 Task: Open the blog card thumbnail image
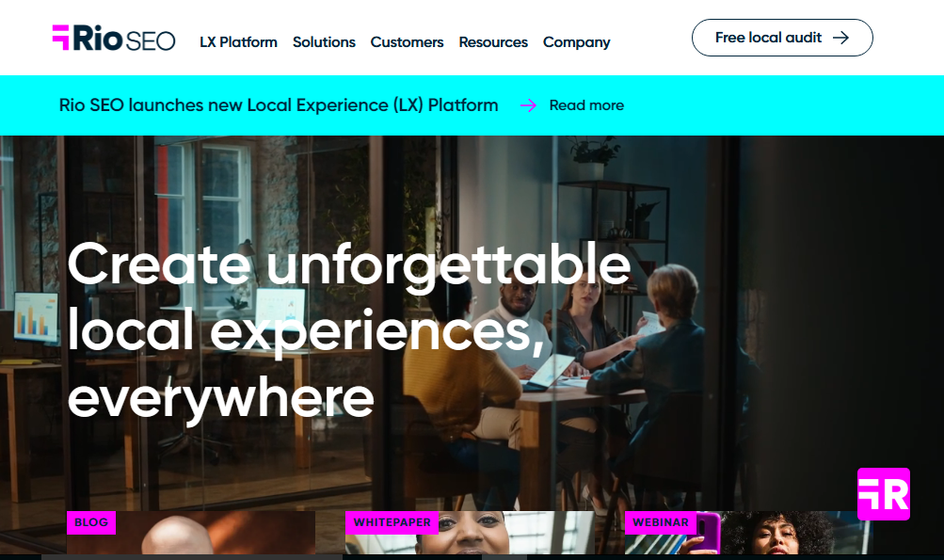191,533
